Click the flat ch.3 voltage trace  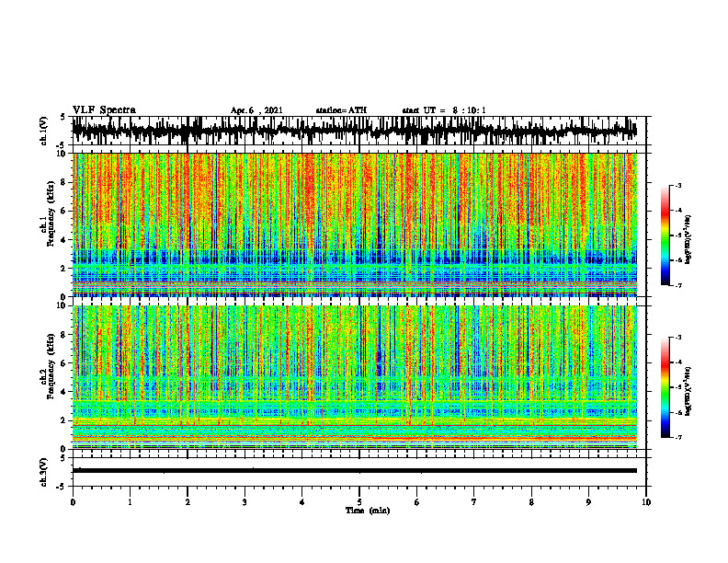pos(354,471)
